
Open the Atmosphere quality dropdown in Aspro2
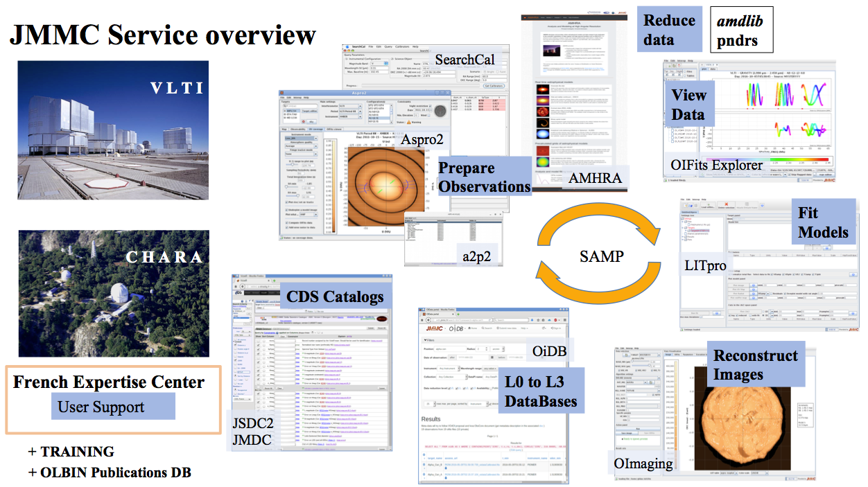[301, 146]
